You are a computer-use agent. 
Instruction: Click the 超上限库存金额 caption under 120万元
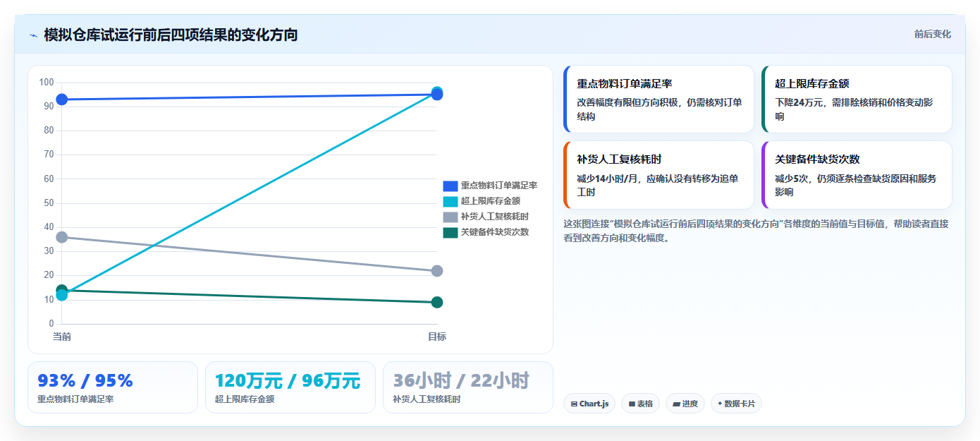245,399
